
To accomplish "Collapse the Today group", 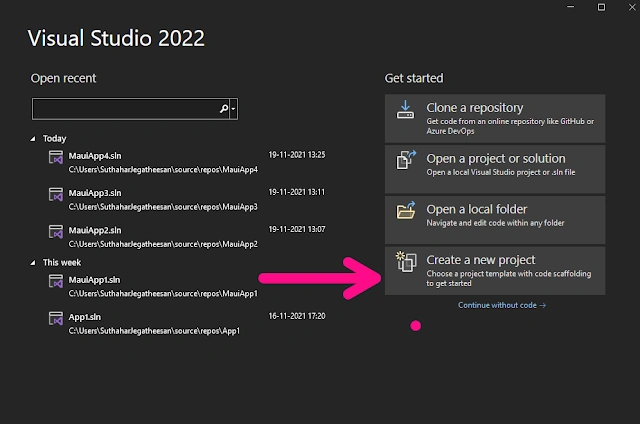I will (x=33, y=139).
